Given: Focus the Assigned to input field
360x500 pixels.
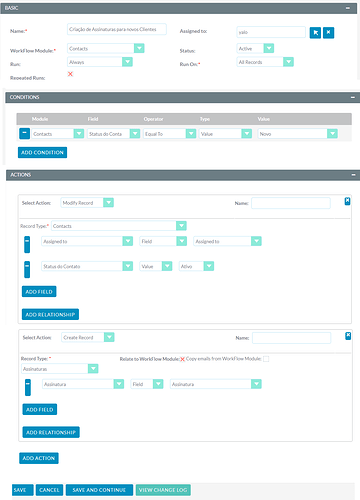Looking at the screenshot, I should [271, 32].
